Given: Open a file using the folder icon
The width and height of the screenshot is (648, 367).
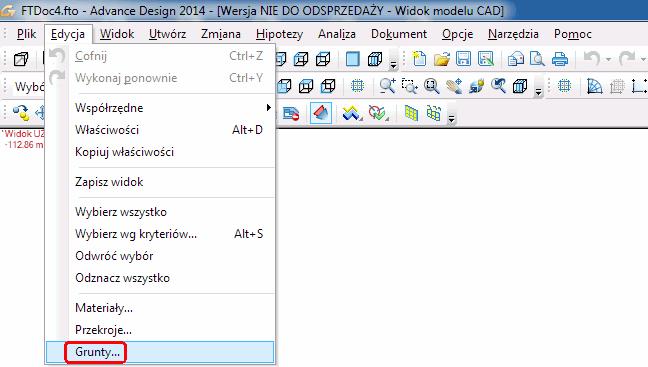Looking at the screenshot, I should point(441,59).
